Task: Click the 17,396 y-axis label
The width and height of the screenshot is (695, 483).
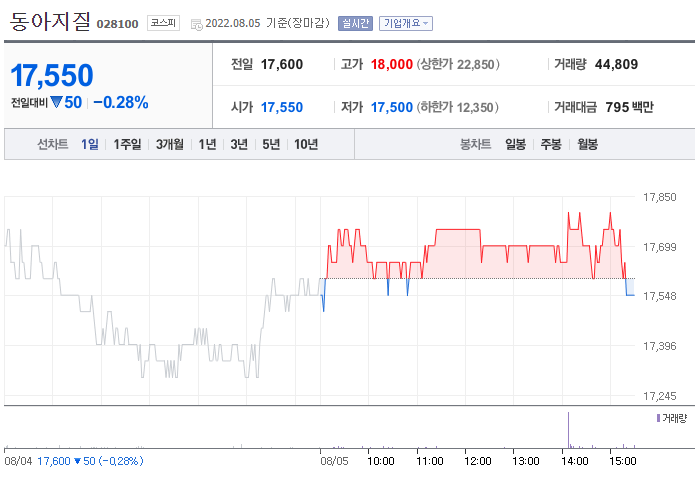Action: coord(660,346)
